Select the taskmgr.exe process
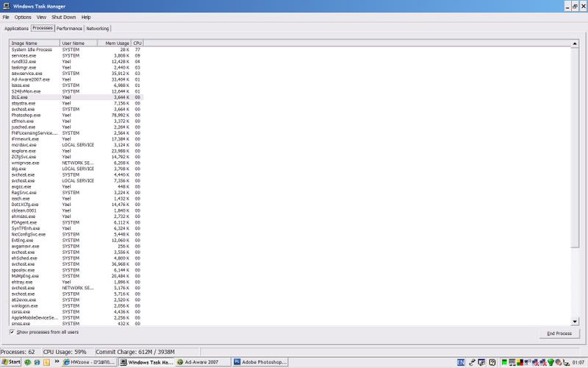This screenshot has width=588, height=368. click(76, 68)
